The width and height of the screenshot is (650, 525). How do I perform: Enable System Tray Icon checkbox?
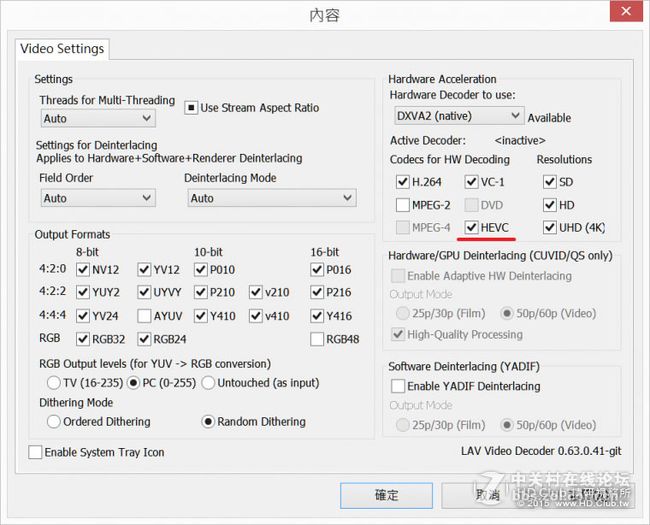pos(35,452)
